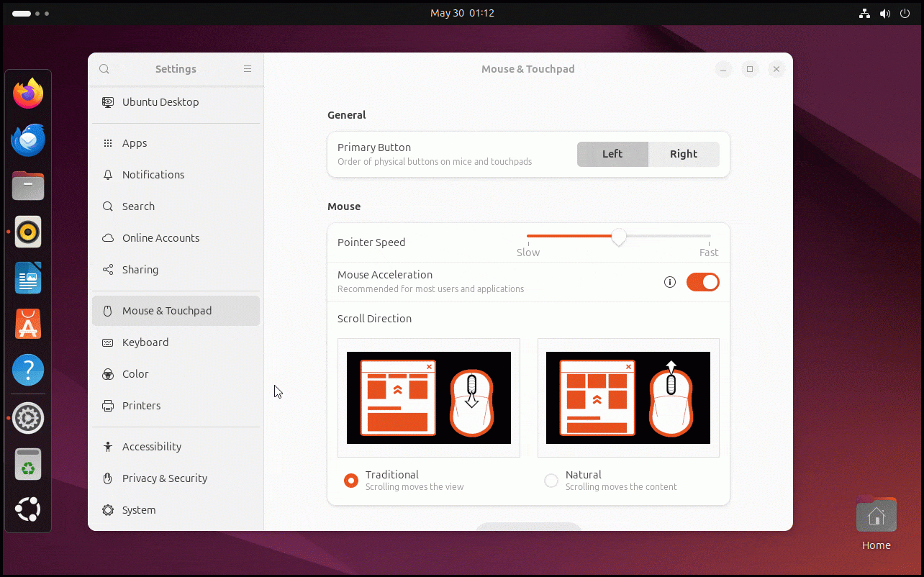Viewport: 924px width, 577px height.
Task: Open the system power menu in top bar
Action: 905,13
